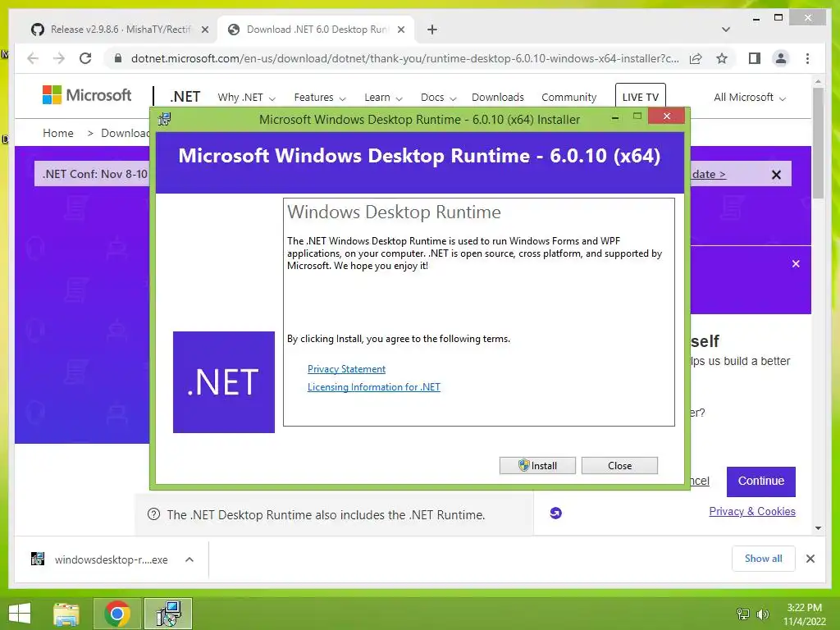The height and width of the screenshot is (630, 840).
Task: Click the circular arrow icon near the survey
Action: pos(555,514)
